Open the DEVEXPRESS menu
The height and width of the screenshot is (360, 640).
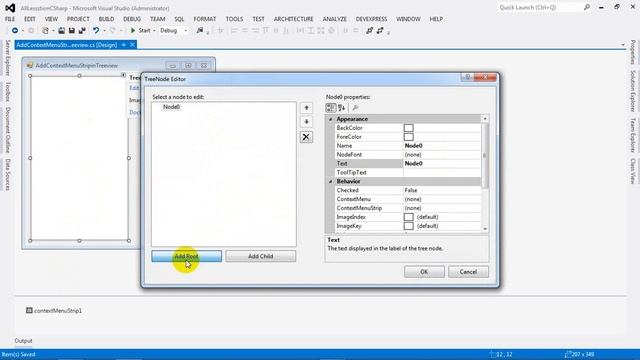(x=371, y=19)
